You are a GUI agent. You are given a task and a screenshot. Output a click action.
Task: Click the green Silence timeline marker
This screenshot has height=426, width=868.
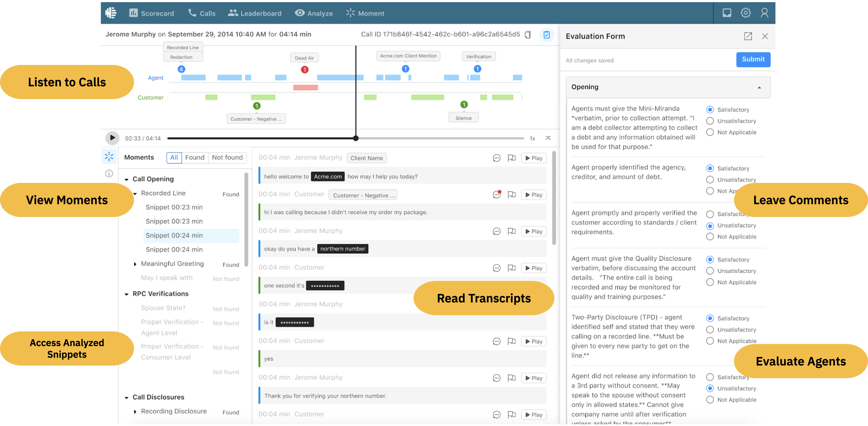464,104
